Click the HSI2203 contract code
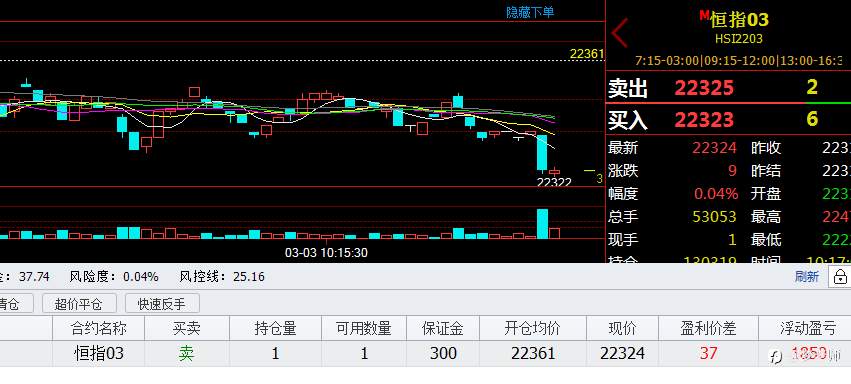 [x=739, y=39]
